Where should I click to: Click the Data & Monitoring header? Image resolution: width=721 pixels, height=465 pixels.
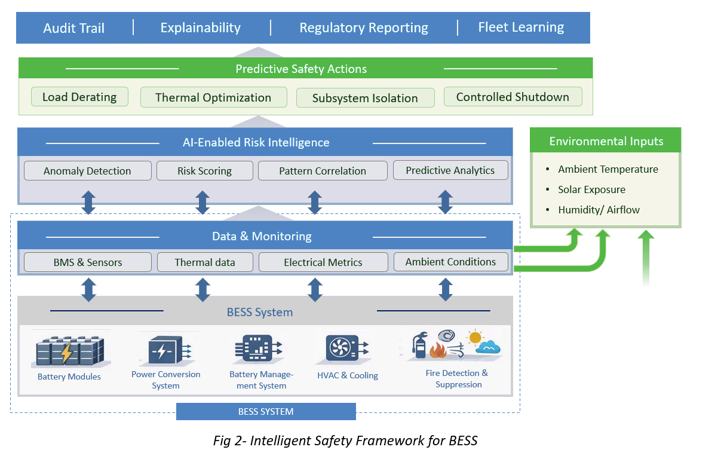265,236
